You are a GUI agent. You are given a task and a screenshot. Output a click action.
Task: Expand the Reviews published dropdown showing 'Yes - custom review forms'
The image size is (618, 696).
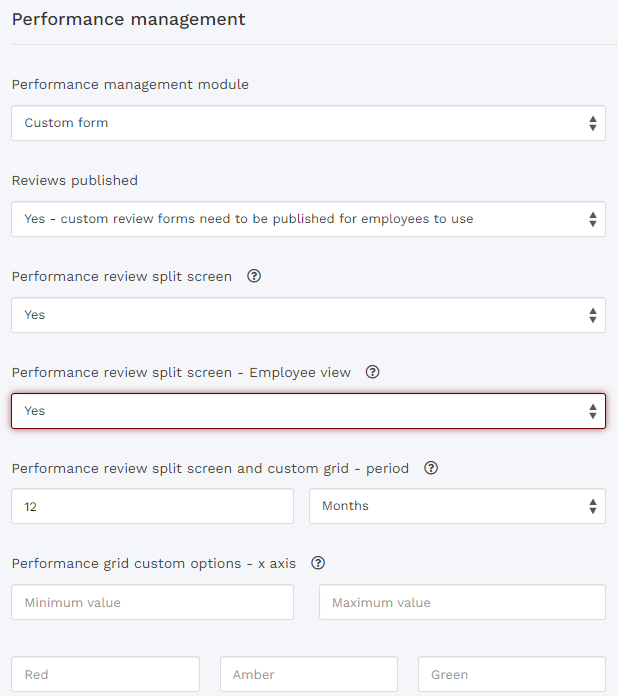(x=308, y=219)
